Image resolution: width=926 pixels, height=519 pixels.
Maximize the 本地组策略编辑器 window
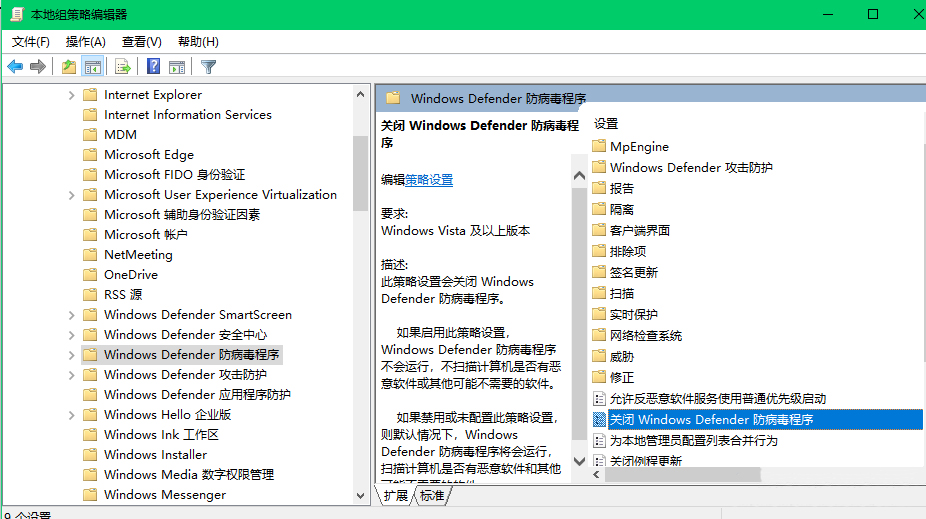873,14
